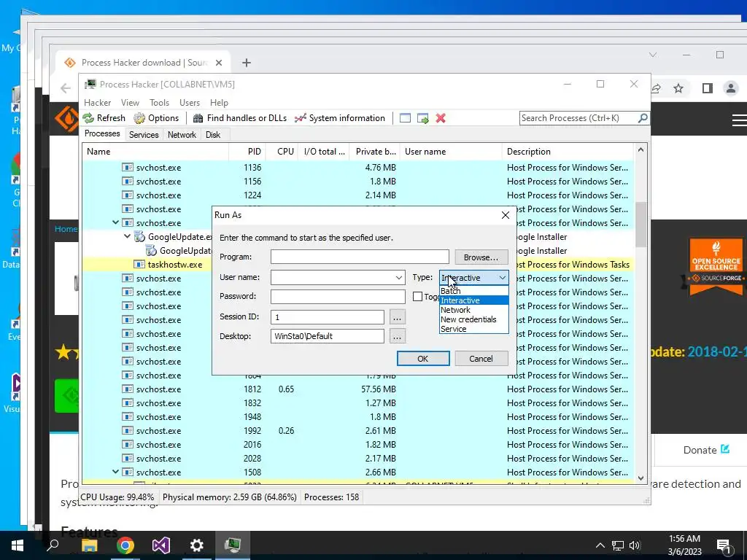Click Desktop ellipsis button
747x560 pixels.
(398, 336)
